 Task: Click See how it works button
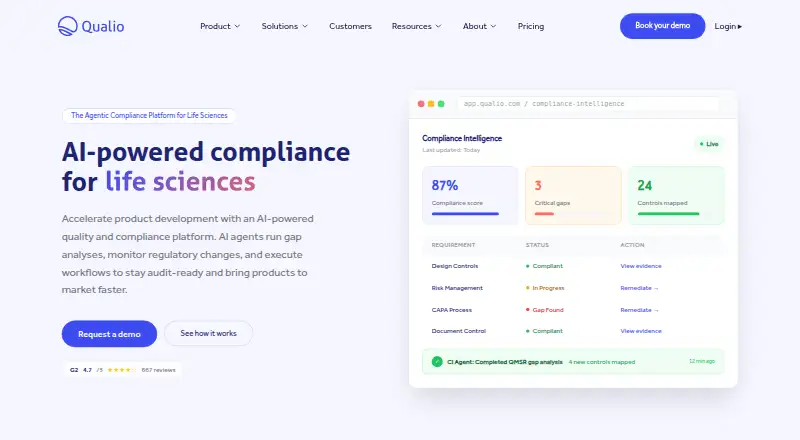(x=208, y=333)
